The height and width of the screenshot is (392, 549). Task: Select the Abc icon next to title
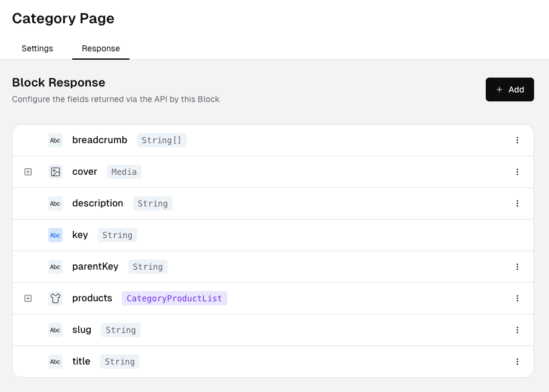tap(55, 362)
